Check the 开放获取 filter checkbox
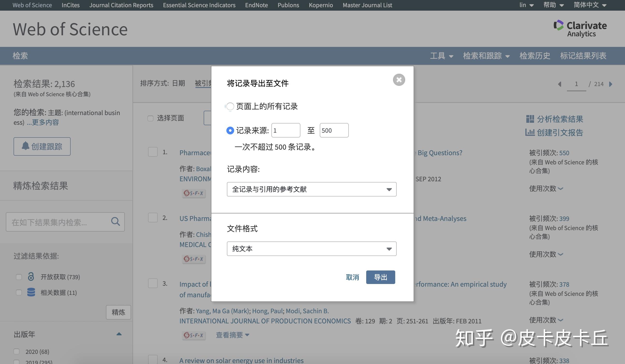The width and height of the screenshot is (625, 364). [19, 277]
